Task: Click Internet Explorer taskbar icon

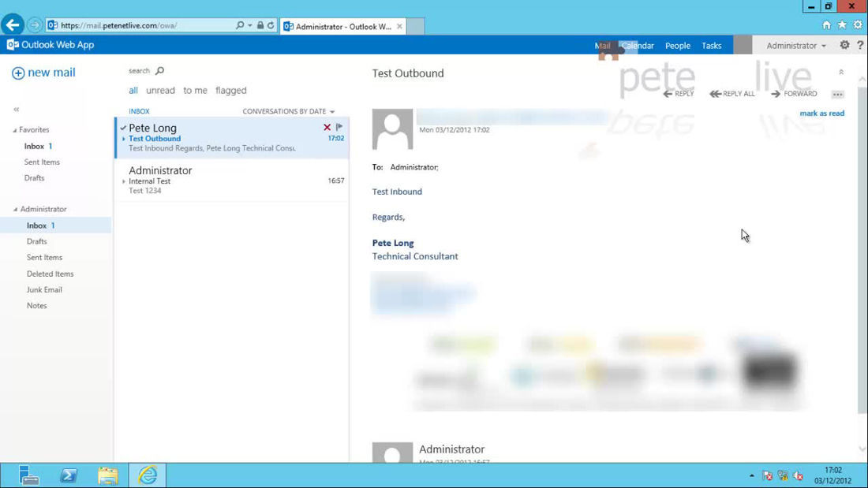Action: pyautogui.click(x=148, y=475)
